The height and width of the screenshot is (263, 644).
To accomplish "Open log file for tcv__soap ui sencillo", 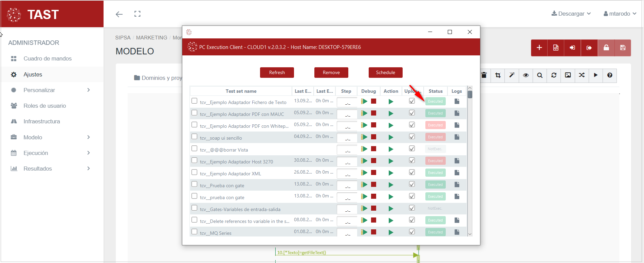I will (457, 137).
